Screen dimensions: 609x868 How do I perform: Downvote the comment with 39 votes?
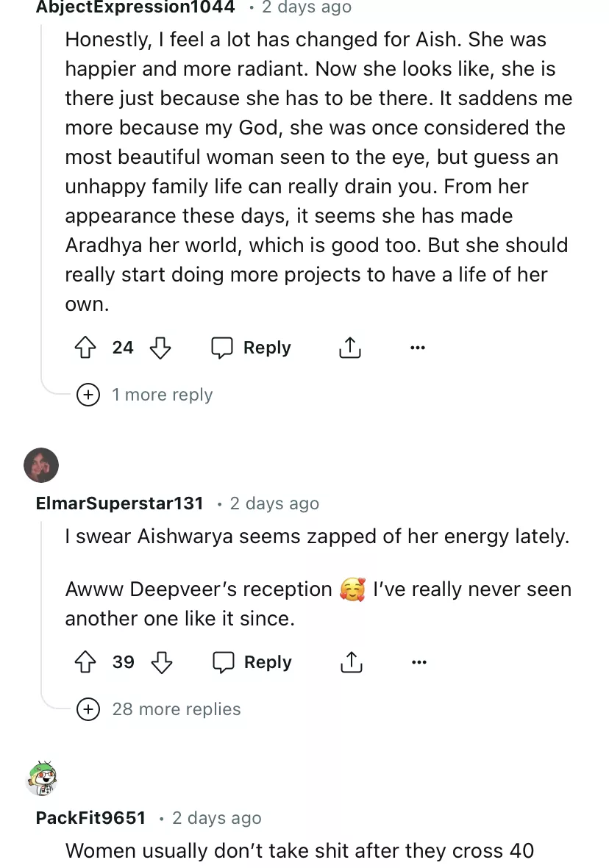tap(161, 662)
